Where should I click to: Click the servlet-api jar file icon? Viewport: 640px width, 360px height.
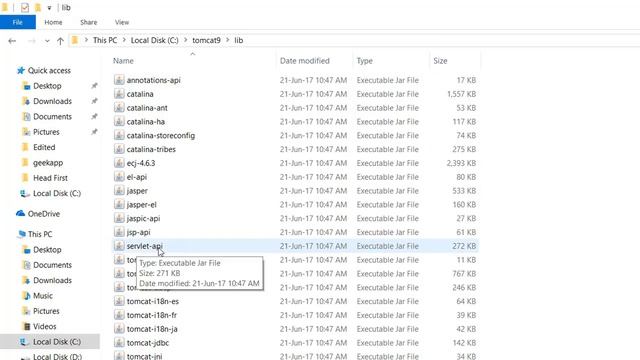coord(119,246)
